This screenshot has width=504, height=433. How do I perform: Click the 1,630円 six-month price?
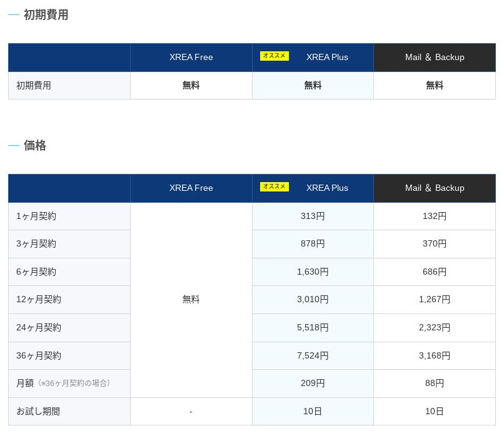tap(313, 272)
